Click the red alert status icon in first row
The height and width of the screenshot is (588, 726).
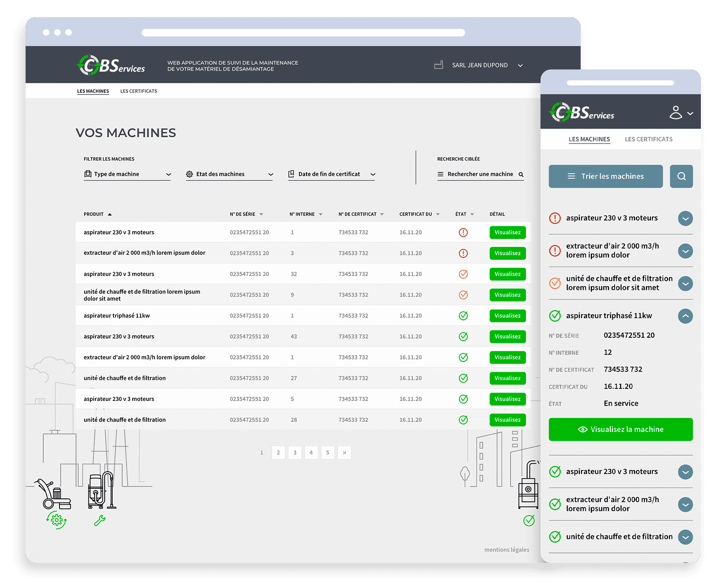pyautogui.click(x=463, y=232)
